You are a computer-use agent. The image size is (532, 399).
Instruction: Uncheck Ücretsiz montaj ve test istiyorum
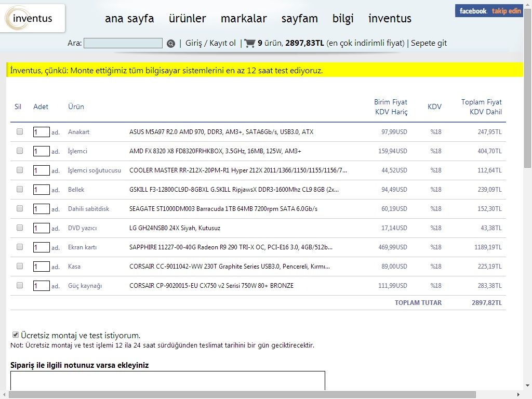[x=15, y=335]
